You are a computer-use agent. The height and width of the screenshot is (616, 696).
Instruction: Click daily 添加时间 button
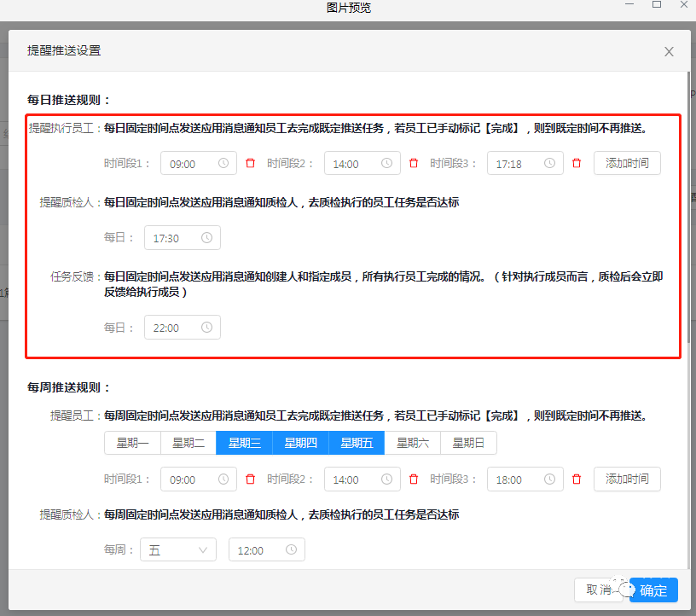pos(627,163)
